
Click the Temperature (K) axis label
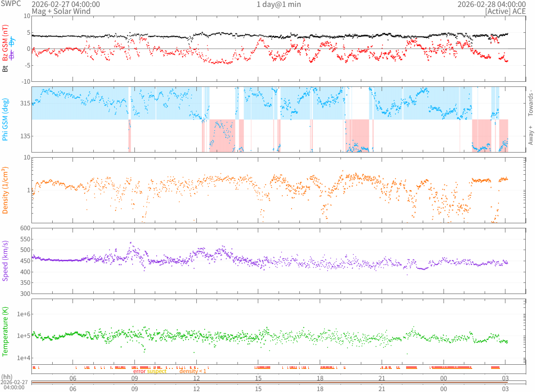[6, 332]
